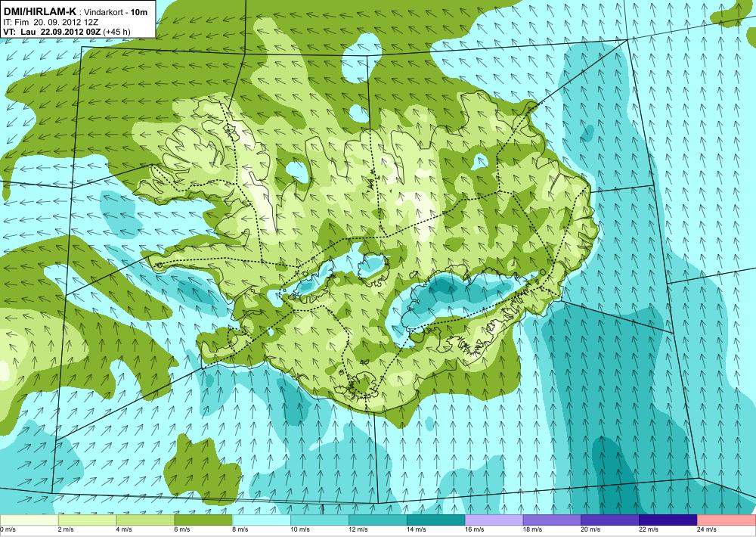Screen dimensions: 756x537
Task: Select the 10–12 m/s turquoise swatch
Action: [320, 520]
